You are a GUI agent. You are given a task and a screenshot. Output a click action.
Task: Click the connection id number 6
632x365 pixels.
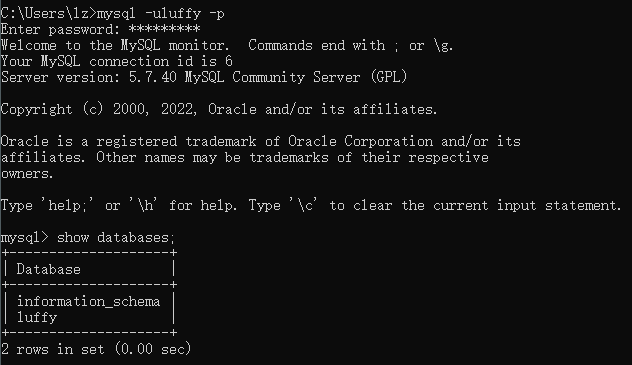click(x=229, y=61)
